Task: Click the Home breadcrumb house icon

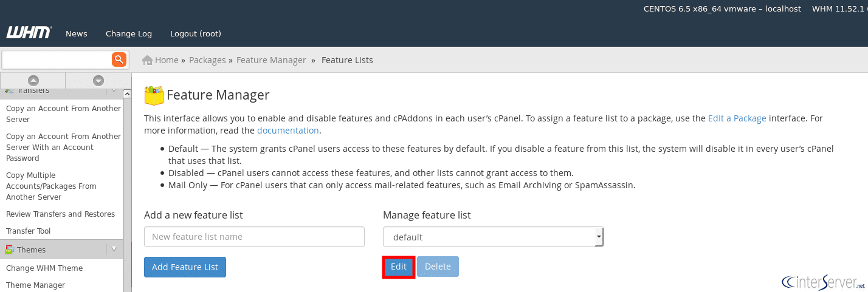Action: click(x=147, y=60)
